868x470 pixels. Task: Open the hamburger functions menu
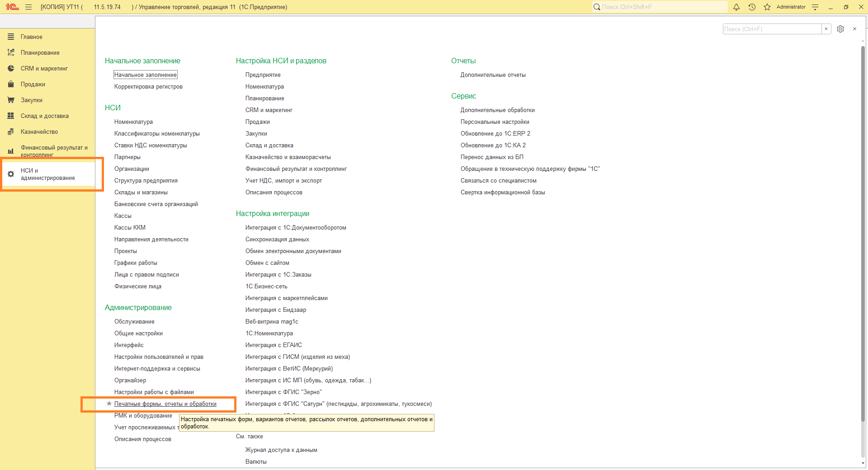click(x=28, y=7)
